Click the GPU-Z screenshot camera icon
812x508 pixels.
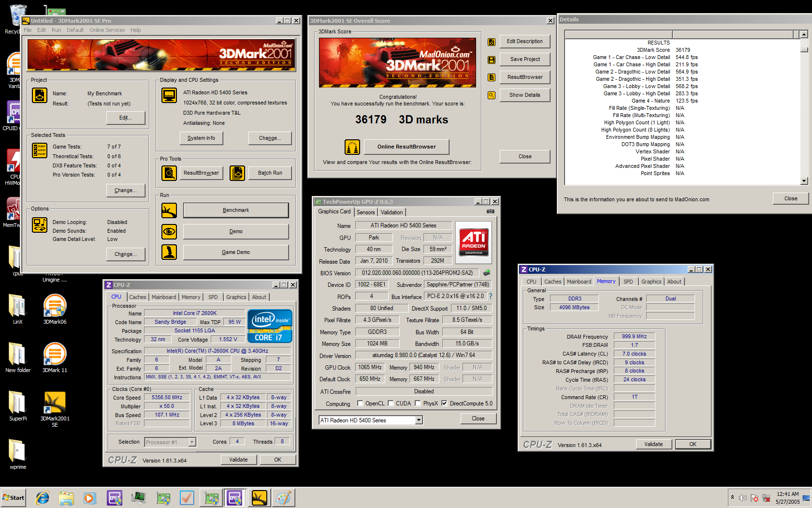tap(490, 211)
